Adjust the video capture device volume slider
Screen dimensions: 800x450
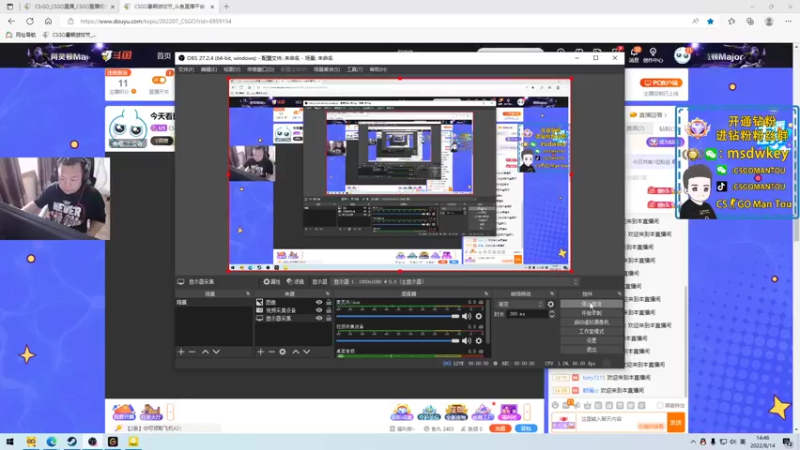click(398, 340)
